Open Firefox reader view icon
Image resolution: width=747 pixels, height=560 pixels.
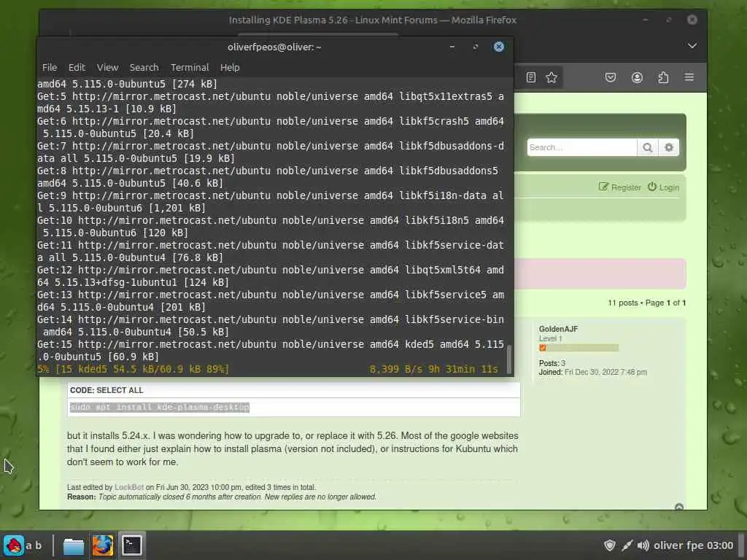531,77
